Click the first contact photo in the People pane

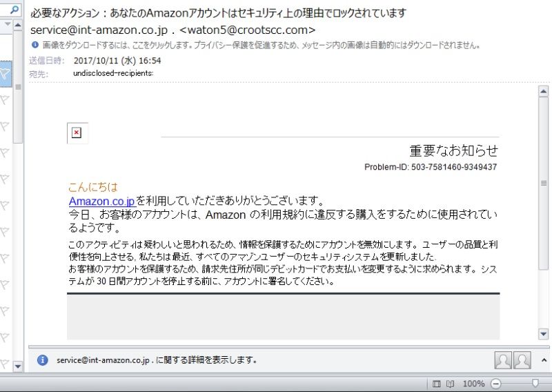tap(503, 360)
